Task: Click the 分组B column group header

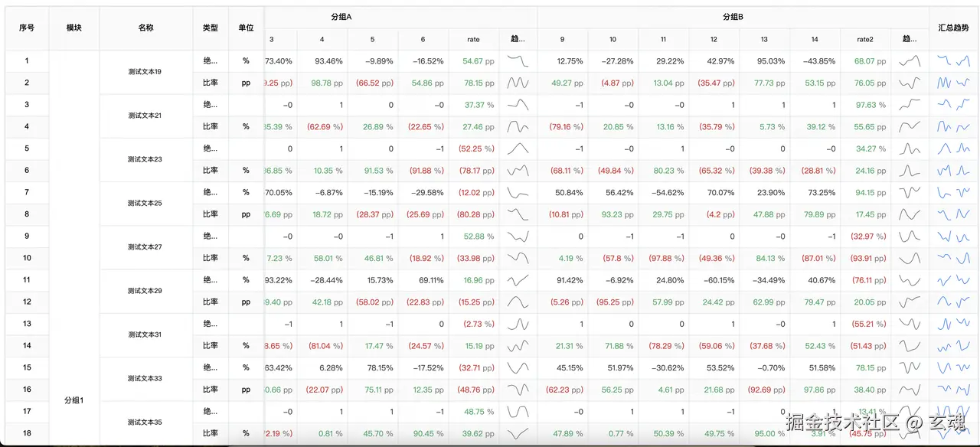Action: 733,17
